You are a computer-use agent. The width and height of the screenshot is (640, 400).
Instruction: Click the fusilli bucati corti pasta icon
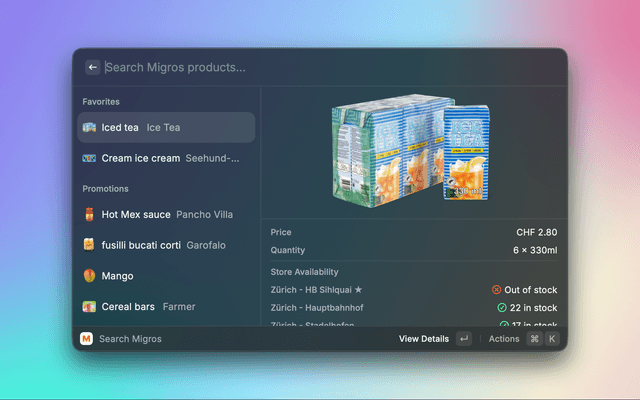(x=89, y=245)
